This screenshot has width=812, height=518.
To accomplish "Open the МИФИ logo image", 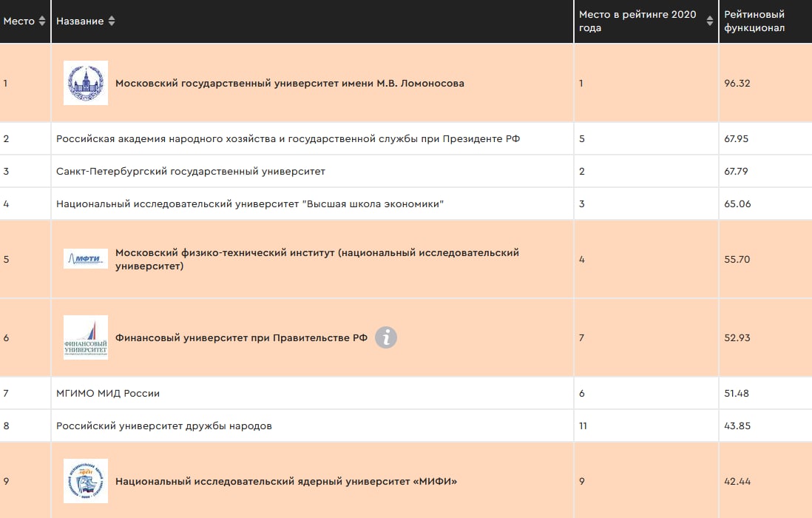I will click(86, 481).
